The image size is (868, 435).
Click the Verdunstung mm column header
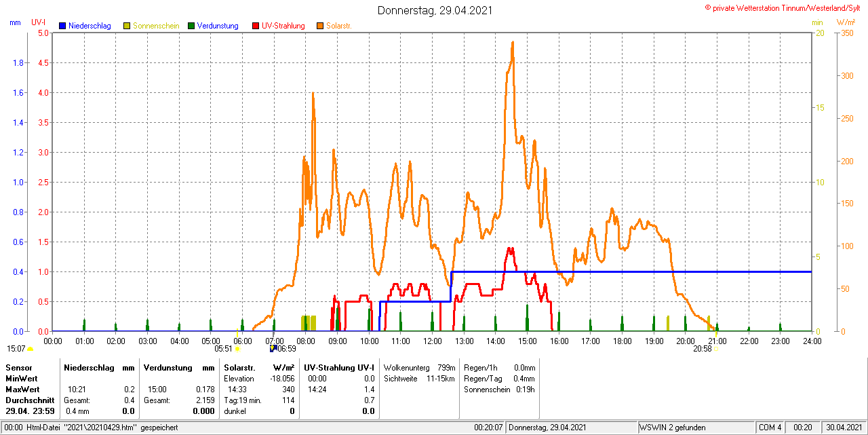coord(179,367)
